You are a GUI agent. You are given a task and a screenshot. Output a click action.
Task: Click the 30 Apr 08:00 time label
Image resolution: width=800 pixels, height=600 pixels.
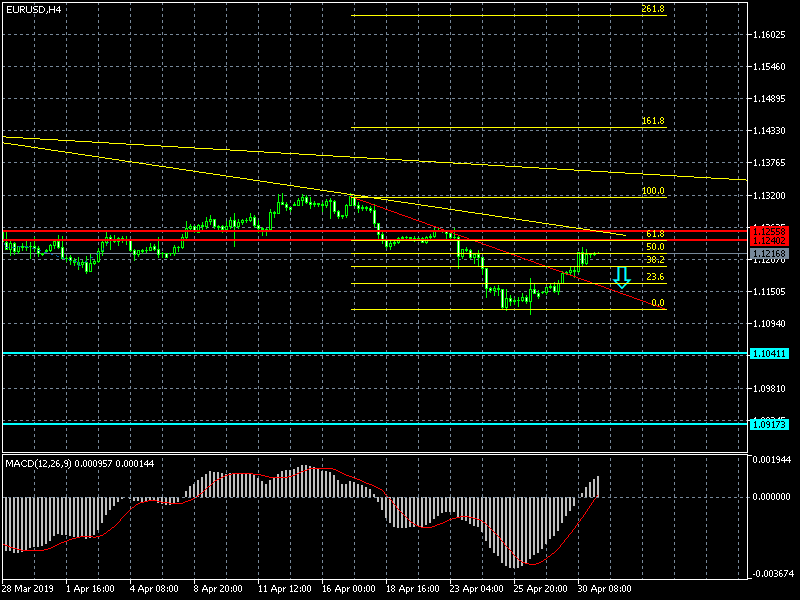605,589
